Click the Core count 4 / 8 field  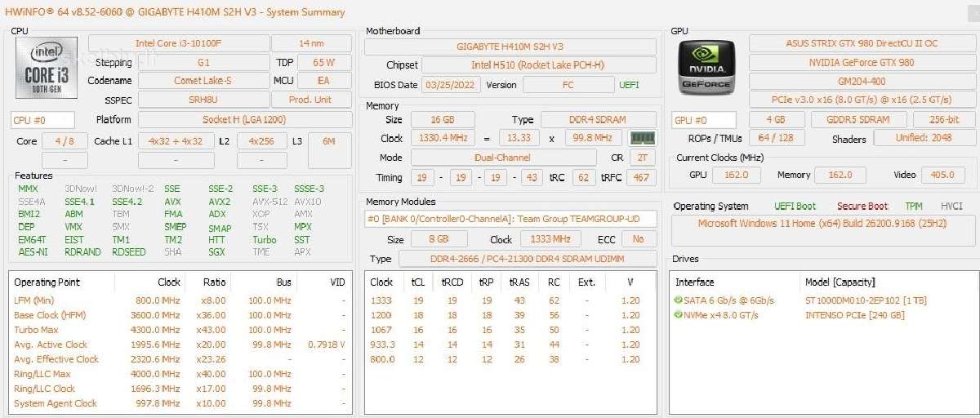tap(65, 141)
